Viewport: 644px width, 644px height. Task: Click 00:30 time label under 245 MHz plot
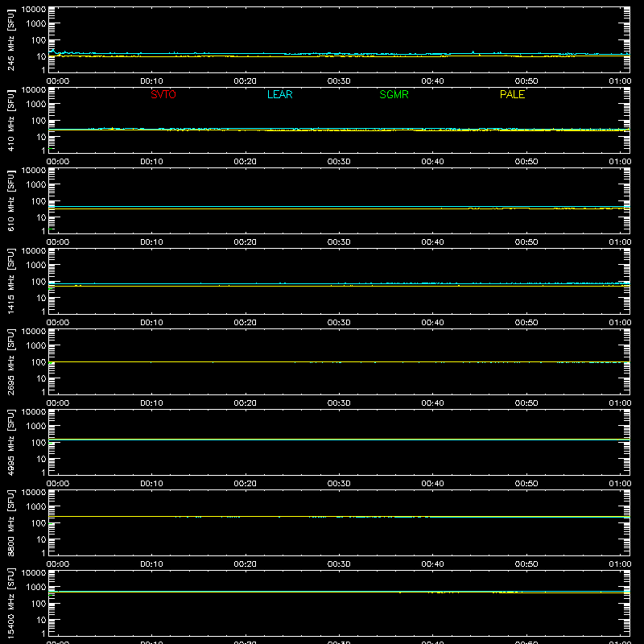(339, 81)
